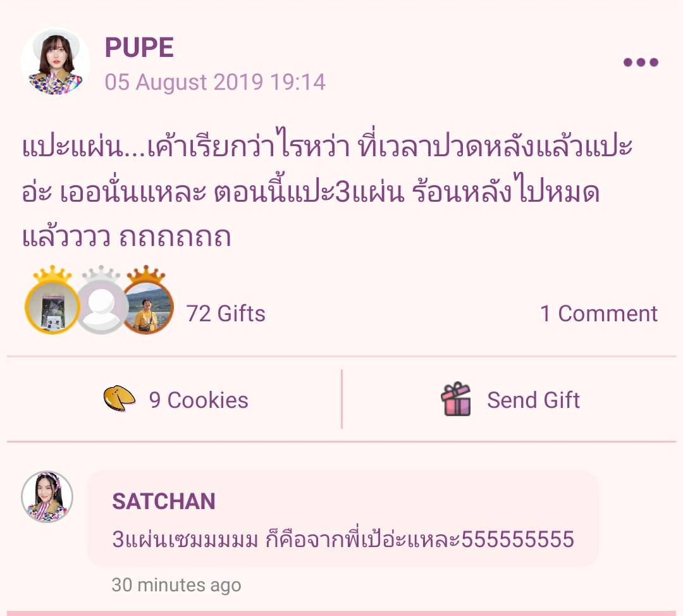
Task: Open the SATCHAN commenter name
Action: point(164,502)
